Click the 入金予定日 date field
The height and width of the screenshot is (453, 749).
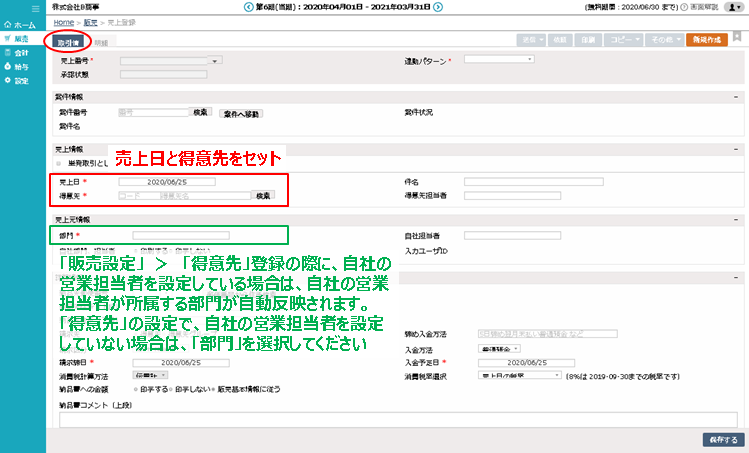click(x=526, y=363)
